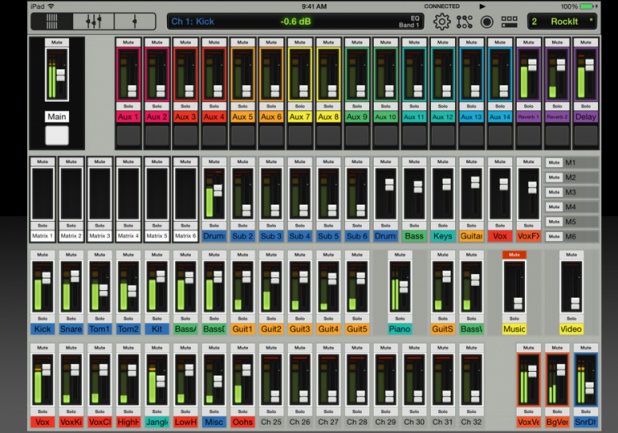This screenshot has height=433, width=618.
Task: Tap the Wi-Fi icon in status bar
Action: 51,6
